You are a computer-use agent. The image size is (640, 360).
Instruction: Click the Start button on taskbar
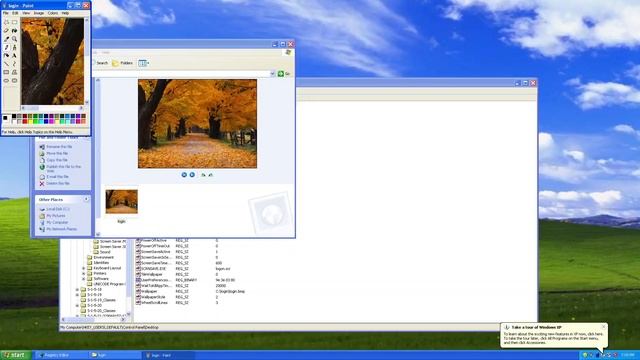(x=15, y=355)
